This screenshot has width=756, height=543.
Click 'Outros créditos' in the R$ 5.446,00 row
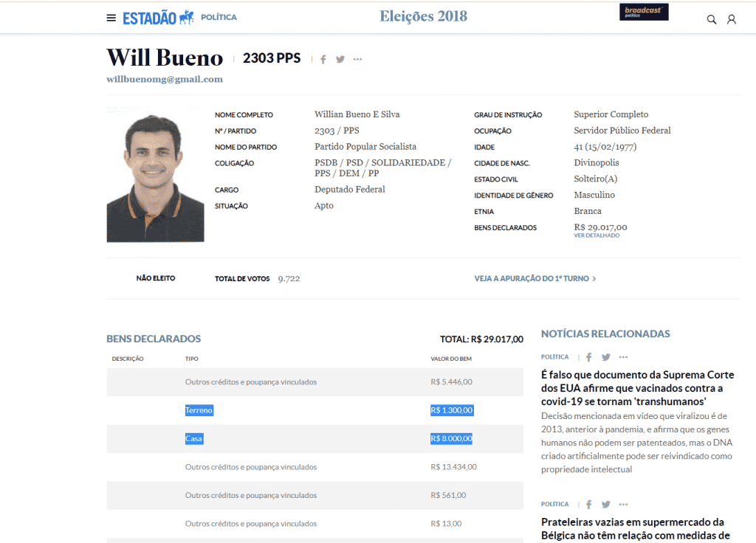251,382
